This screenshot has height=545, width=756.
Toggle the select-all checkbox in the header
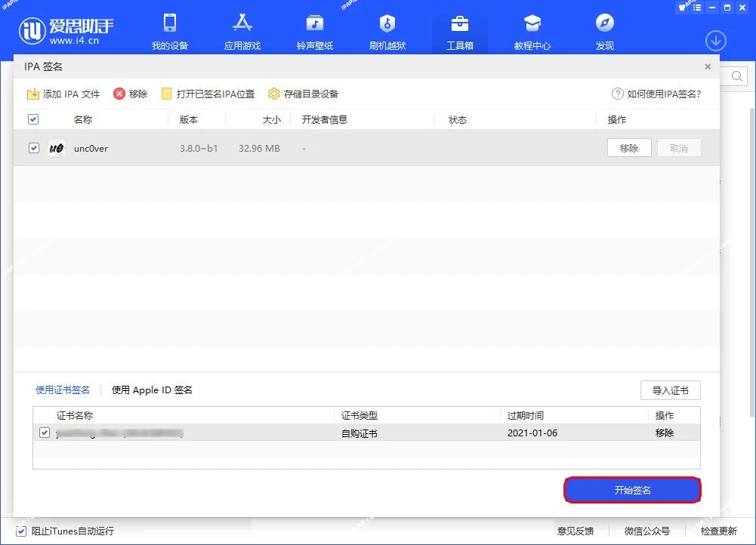click(x=33, y=119)
